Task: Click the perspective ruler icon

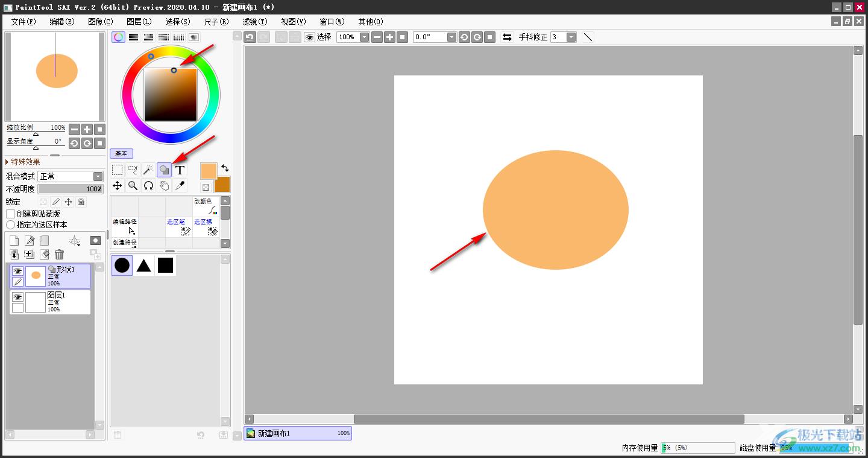Action: point(75,241)
